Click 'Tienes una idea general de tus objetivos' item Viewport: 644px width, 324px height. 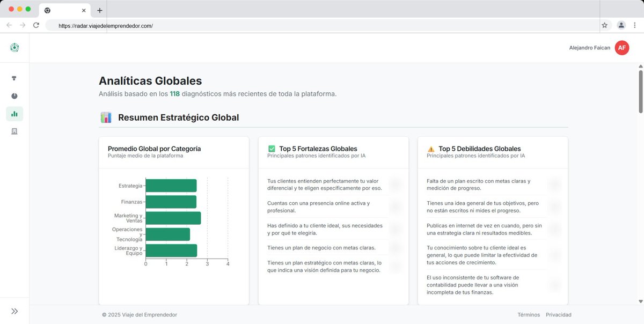(x=483, y=207)
